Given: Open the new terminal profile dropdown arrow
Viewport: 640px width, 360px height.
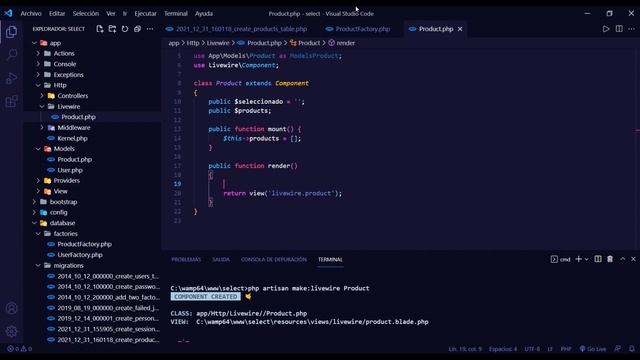Looking at the screenshot, I should pos(587,259).
